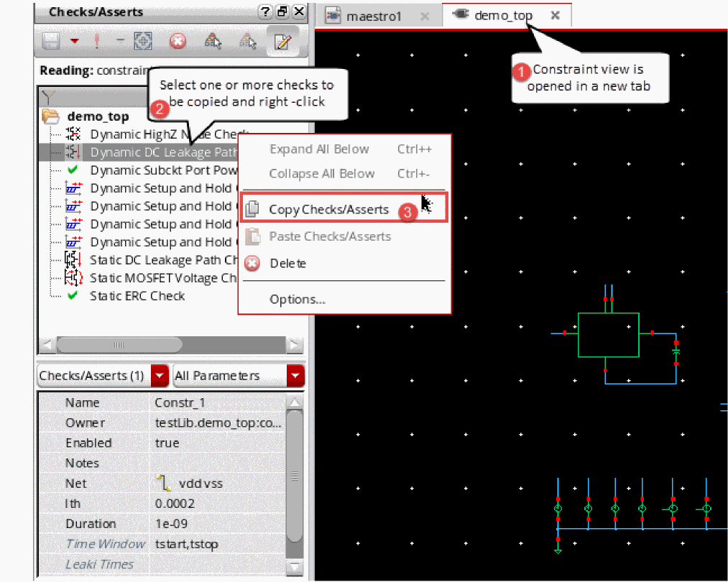This screenshot has width=728, height=582.
Task: Open the red arrow dropdown next to save
Action: click(75, 41)
